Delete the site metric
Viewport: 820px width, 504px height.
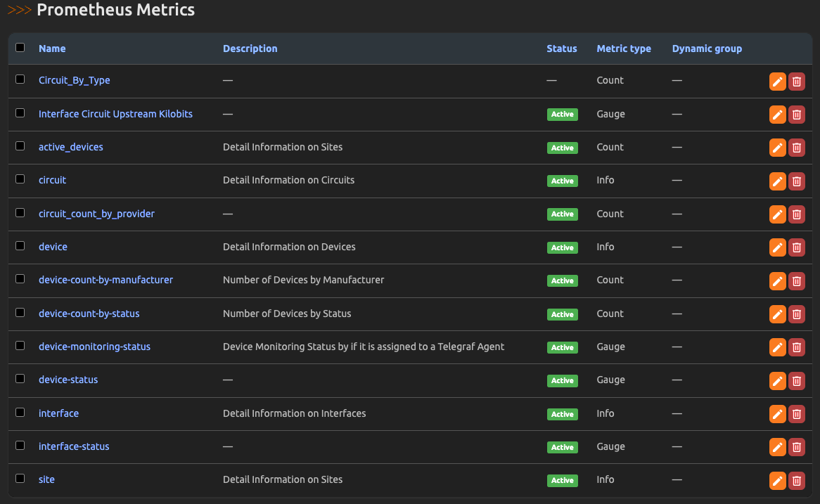tap(797, 481)
